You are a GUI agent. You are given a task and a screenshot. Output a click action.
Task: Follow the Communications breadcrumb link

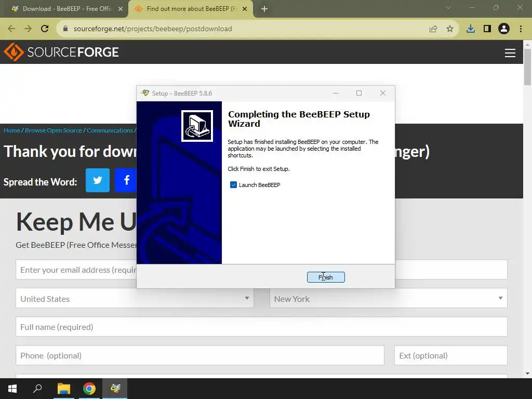click(110, 130)
